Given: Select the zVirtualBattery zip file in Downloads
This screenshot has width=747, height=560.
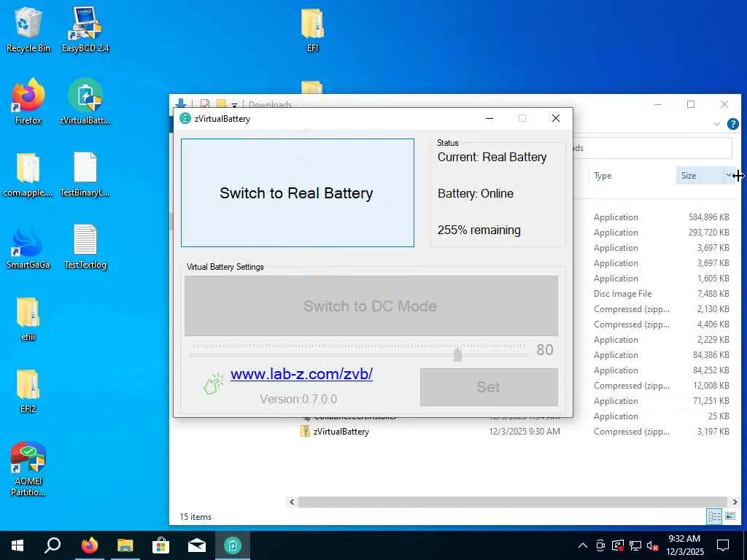Looking at the screenshot, I should [x=341, y=432].
